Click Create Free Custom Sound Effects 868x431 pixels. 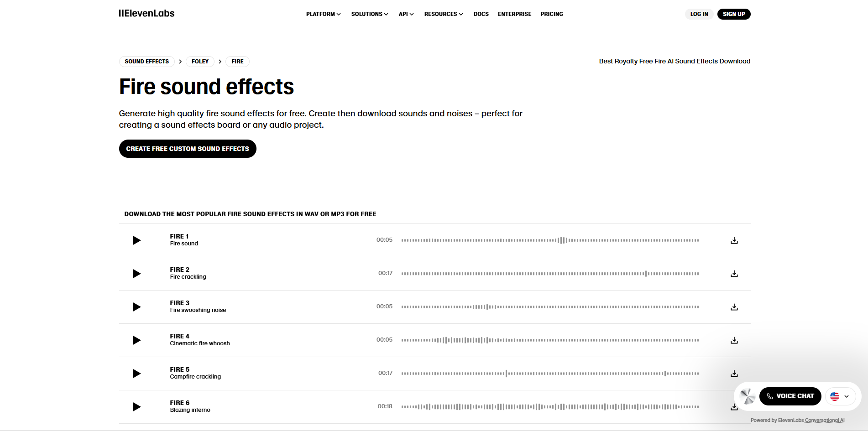[x=187, y=148]
